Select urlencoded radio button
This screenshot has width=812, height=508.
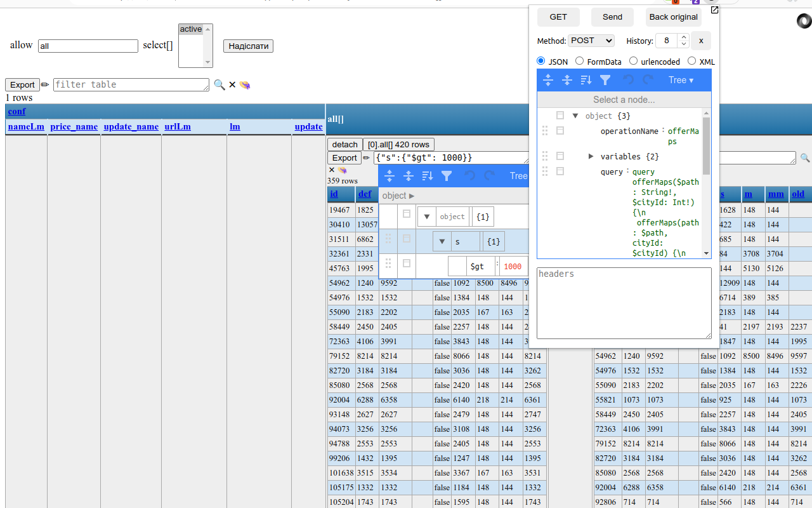point(634,61)
